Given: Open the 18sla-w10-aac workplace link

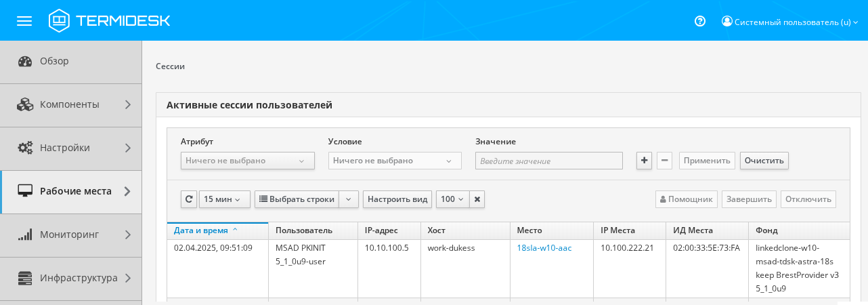Looking at the screenshot, I should click(544, 248).
